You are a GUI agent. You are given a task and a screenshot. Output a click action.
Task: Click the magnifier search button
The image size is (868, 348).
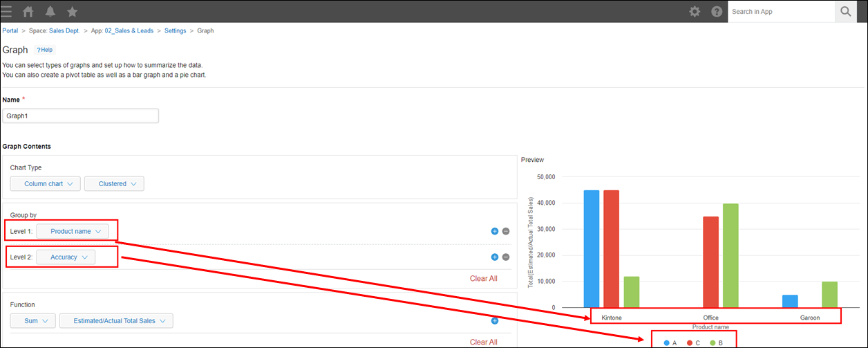(x=845, y=12)
